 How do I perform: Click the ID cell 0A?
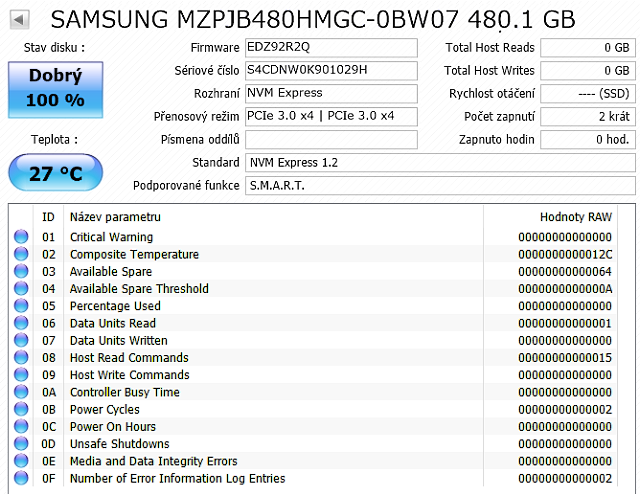pos(49,392)
